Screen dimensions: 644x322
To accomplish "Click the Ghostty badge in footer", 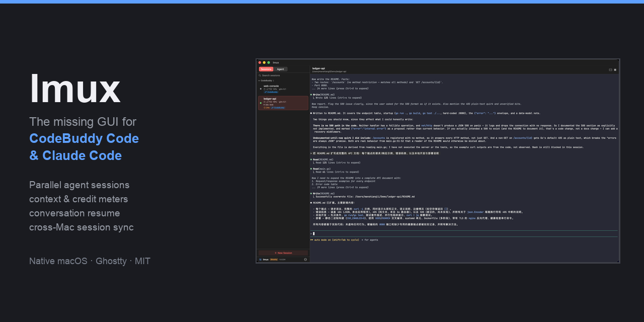I will click(x=274, y=260).
